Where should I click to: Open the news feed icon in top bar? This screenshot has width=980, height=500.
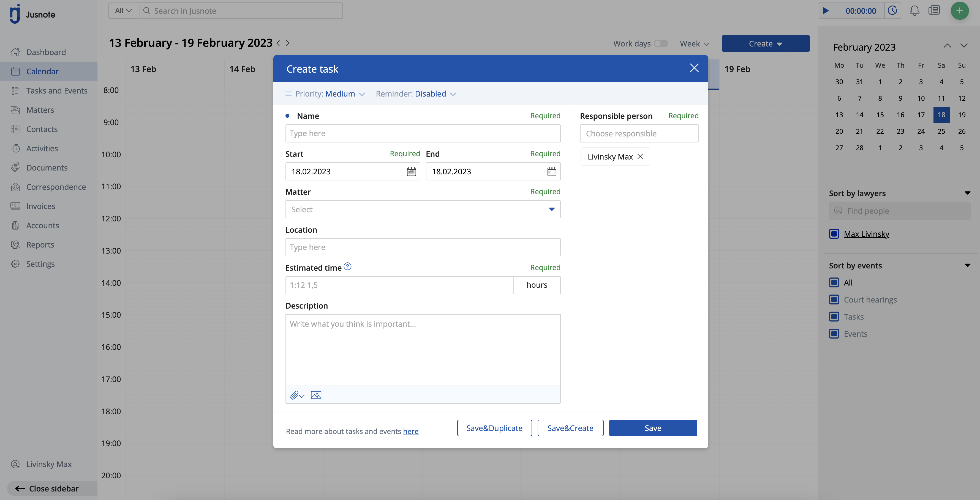click(x=934, y=10)
